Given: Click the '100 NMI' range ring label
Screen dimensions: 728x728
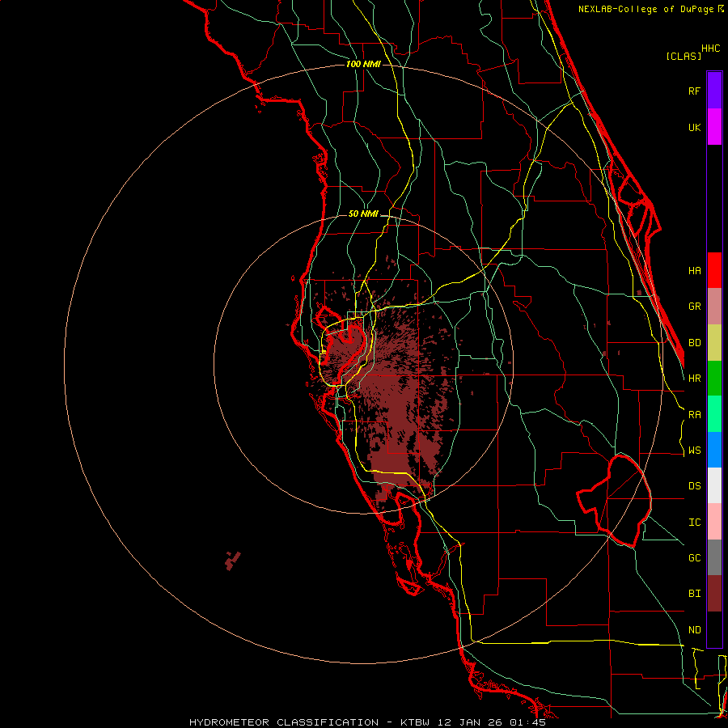Looking at the screenshot, I should click(363, 64).
